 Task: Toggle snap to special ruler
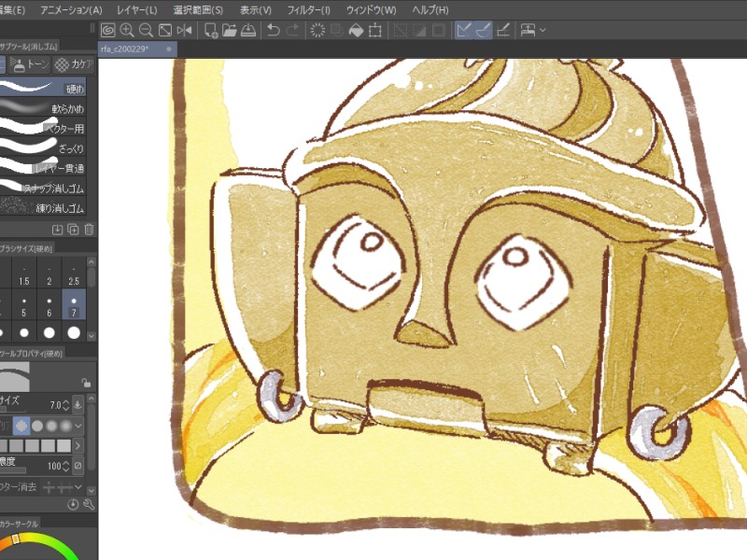[x=483, y=31]
